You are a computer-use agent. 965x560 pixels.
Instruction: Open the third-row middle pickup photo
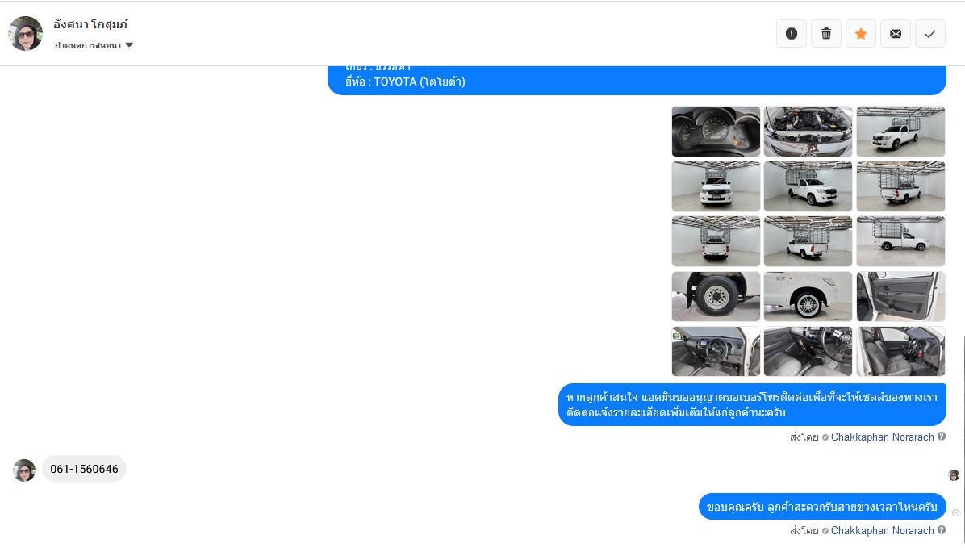808,241
